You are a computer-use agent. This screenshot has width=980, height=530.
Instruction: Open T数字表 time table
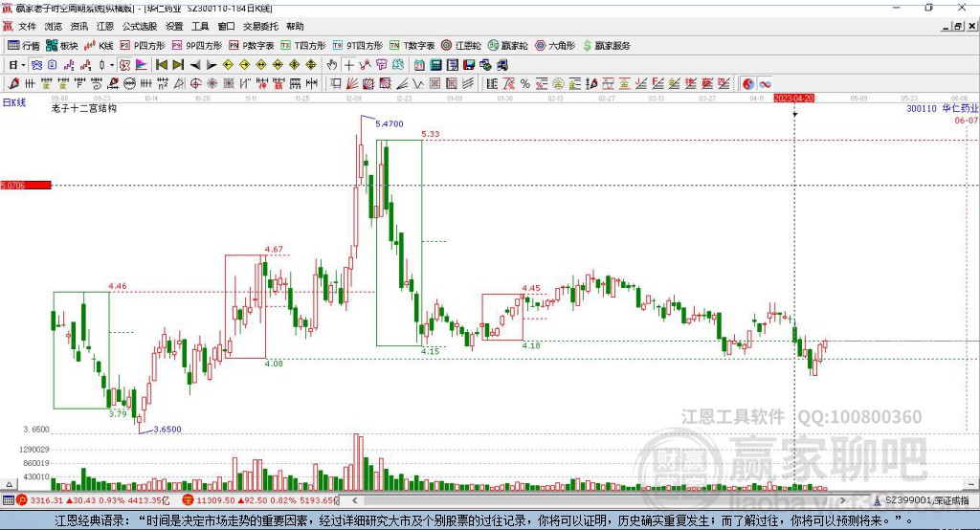point(412,46)
